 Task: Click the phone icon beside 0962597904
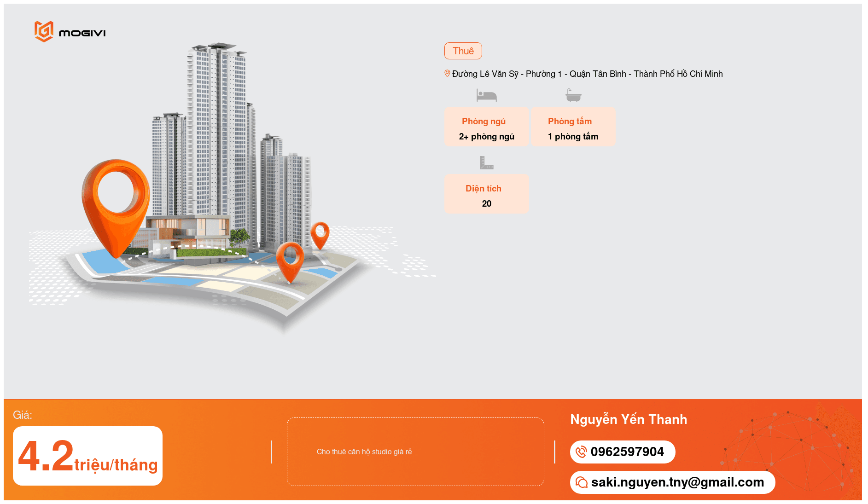(x=581, y=452)
